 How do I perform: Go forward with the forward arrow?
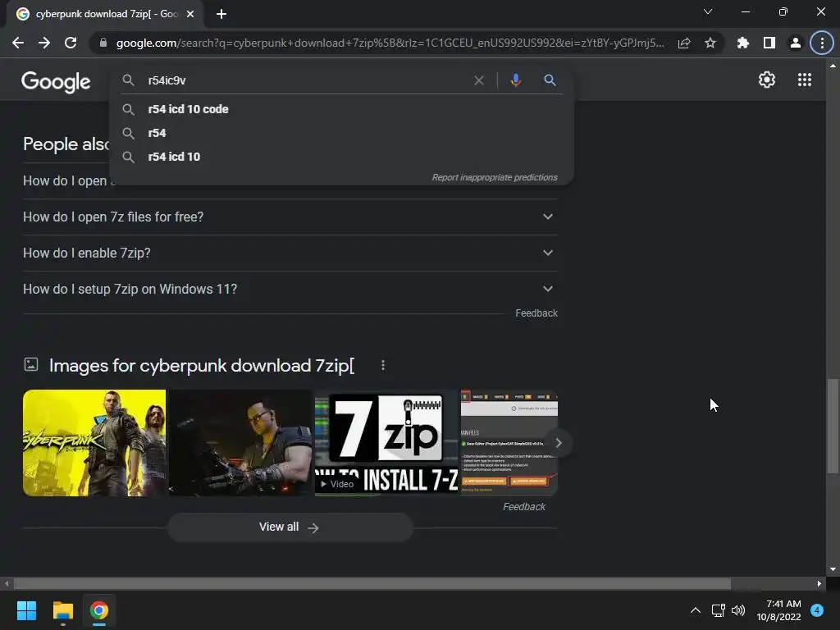(x=44, y=43)
